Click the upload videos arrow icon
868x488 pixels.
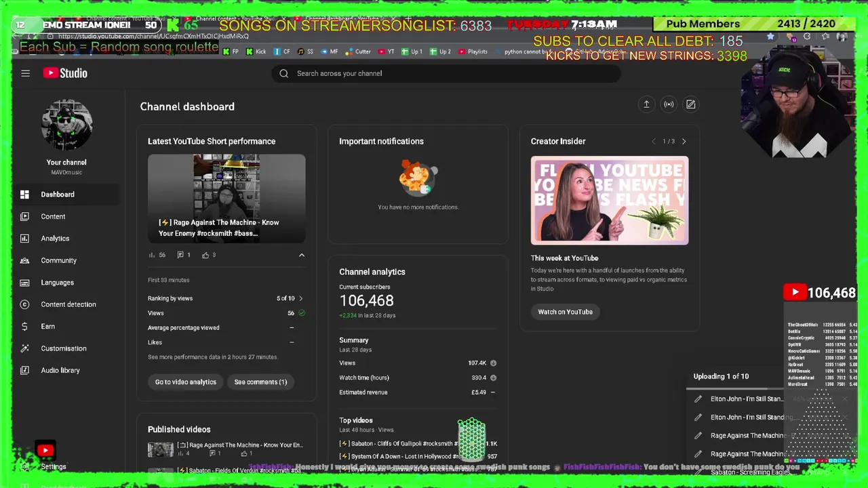pos(646,104)
